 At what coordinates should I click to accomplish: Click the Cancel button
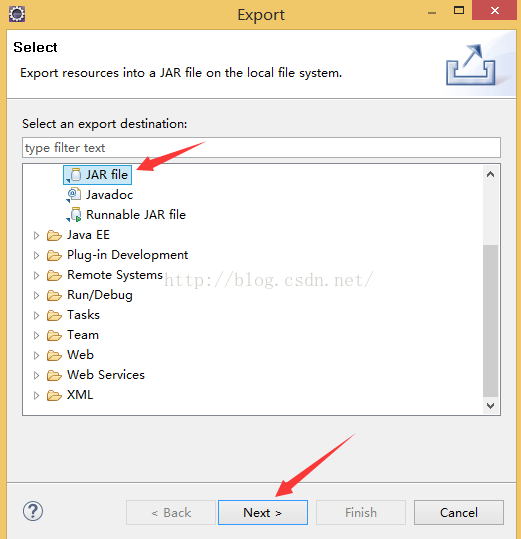[459, 513]
